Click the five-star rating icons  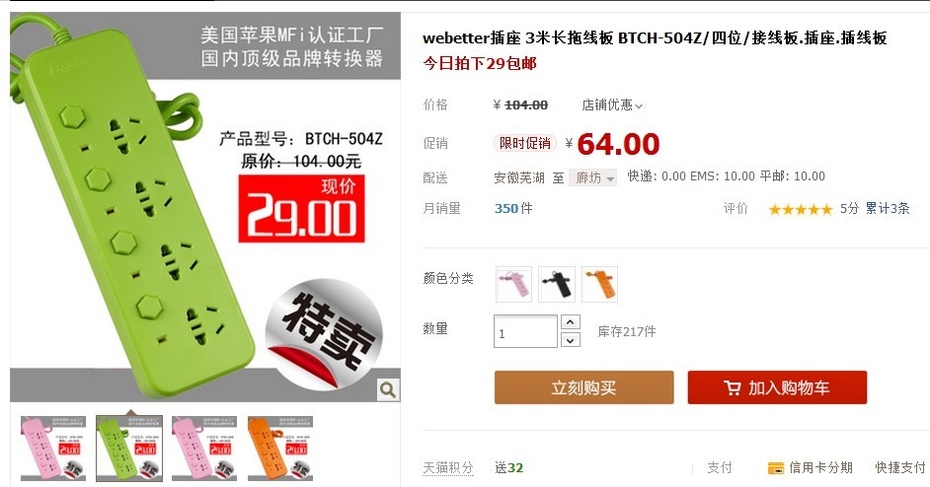[x=801, y=209]
